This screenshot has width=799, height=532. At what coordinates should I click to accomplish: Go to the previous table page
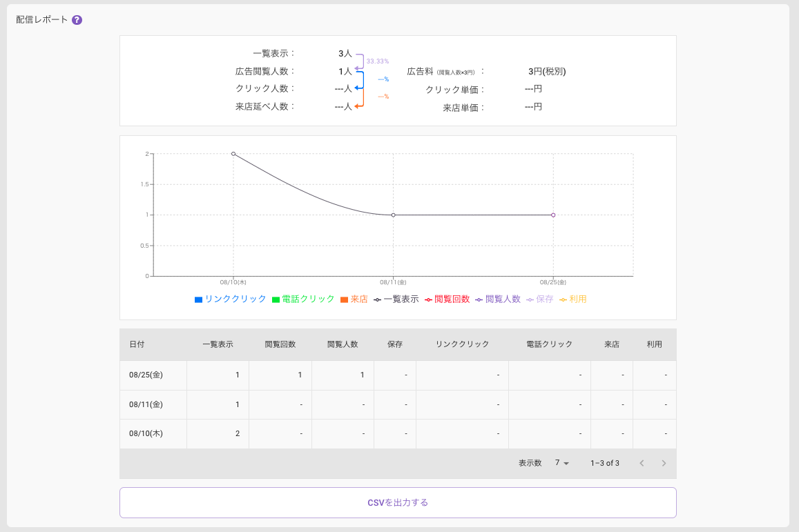[x=642, y=463]
